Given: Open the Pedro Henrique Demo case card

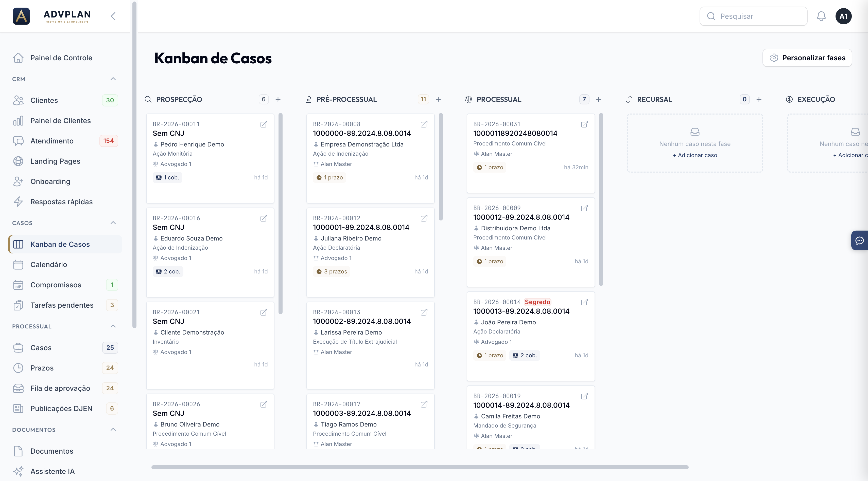Looking at the screenshot, I should [x=210, y=158].
